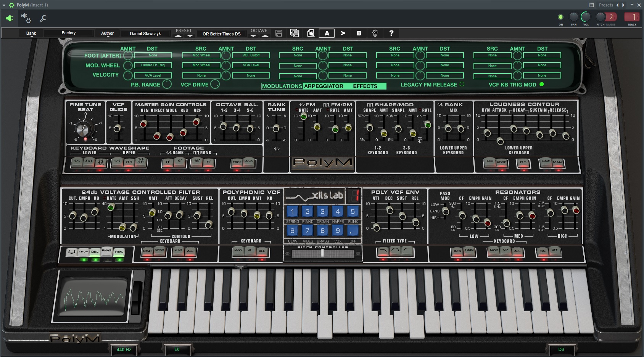
Task: Click the green plugin power plug icon
Action: point(9,18)
